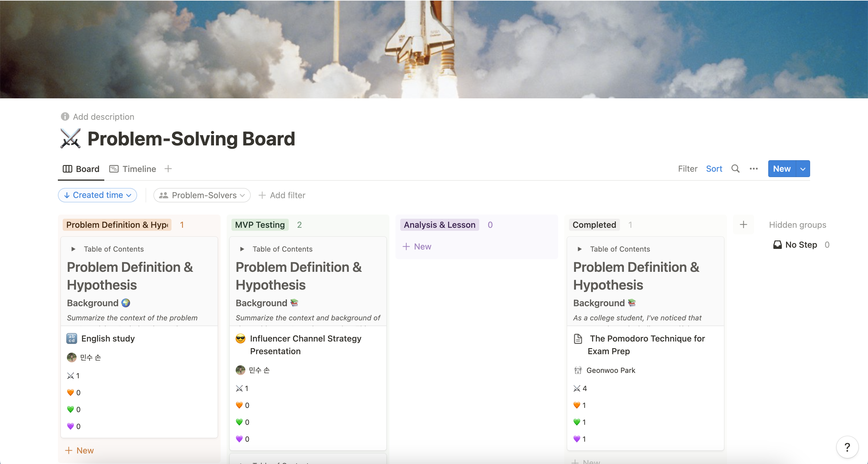This screenshot has width=868, height=464.
Task: Expand Table of Contents in Pomodoro card
Action: (580, 249)
